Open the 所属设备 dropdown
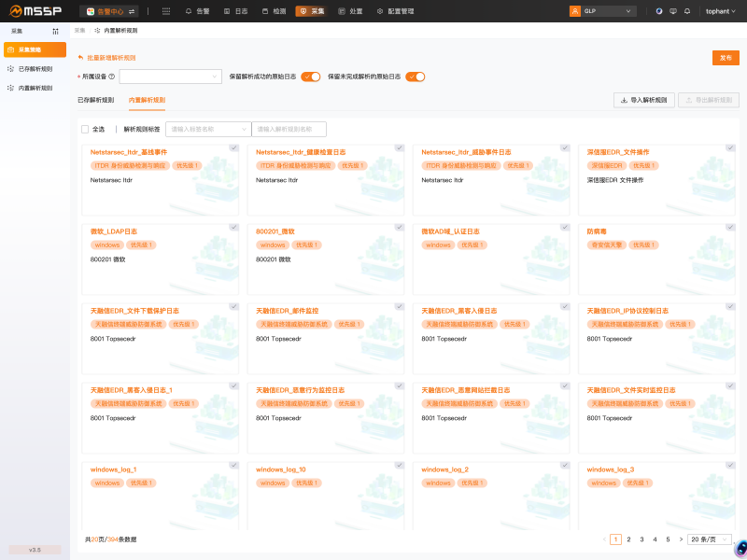 (x=170, y=77)
